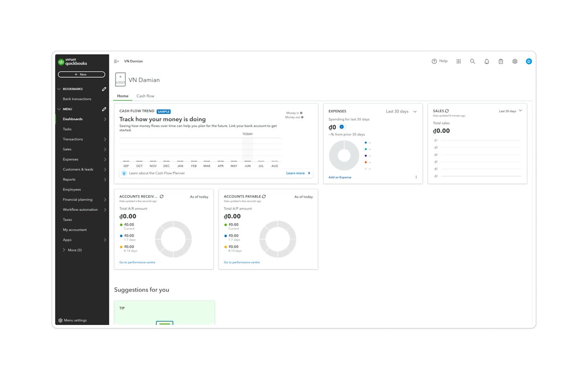Edit the Menu section with its pencil icon

pos(104,109)
